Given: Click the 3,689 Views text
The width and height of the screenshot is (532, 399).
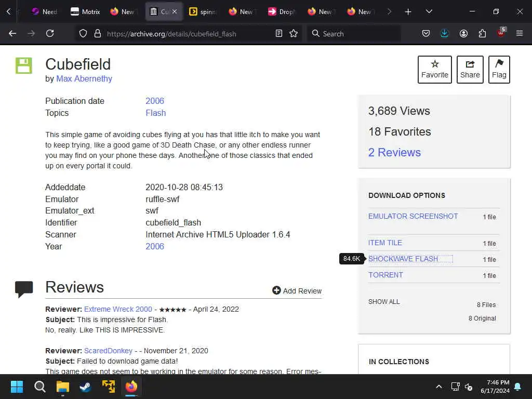Looking at the screenshot, I should (x=399, y=111).
